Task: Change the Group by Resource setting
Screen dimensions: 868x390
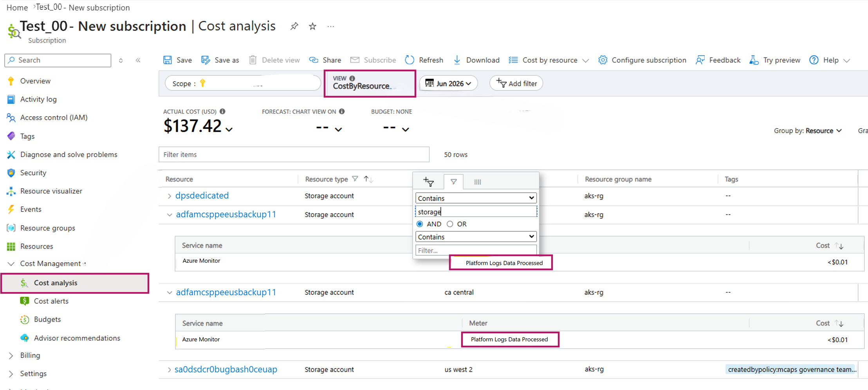Action: click(x=808, y=131)
